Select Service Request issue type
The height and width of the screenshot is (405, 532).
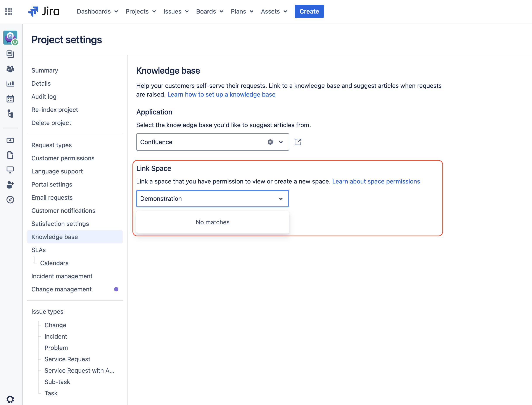67,359
